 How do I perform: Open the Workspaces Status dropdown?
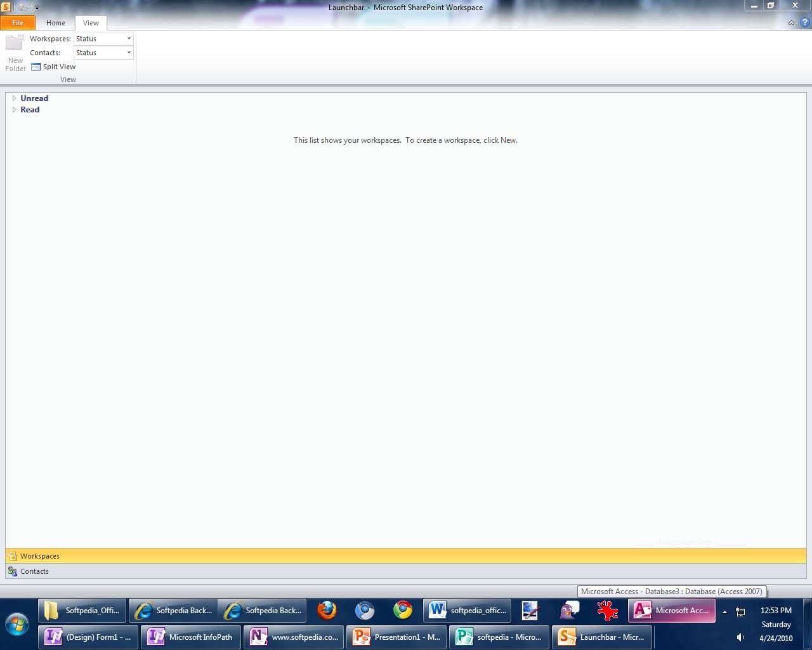[129, 39]
